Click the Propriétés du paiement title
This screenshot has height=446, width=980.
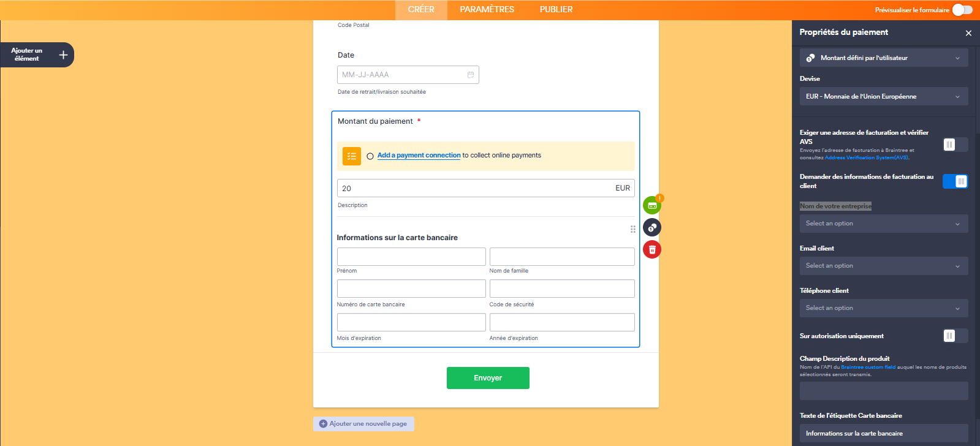pos(844,32)
